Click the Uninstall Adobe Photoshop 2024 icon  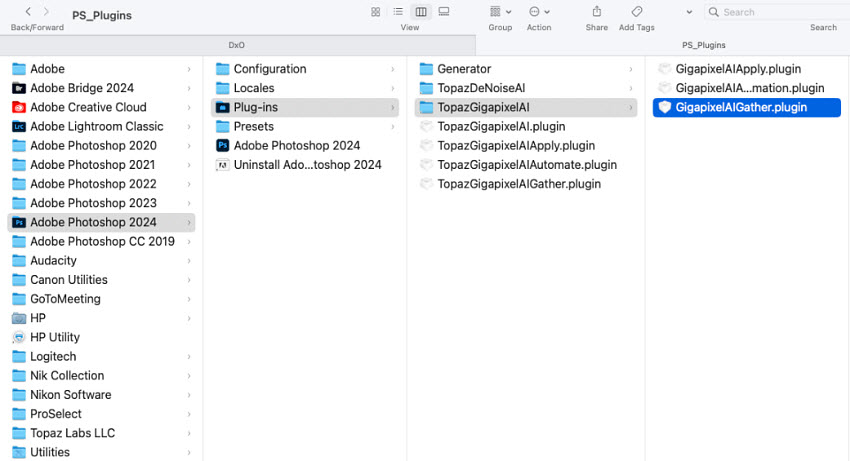tap(222, 165)
